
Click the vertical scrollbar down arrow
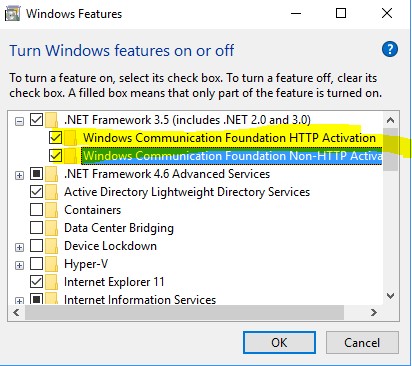[x=390, y=296]
